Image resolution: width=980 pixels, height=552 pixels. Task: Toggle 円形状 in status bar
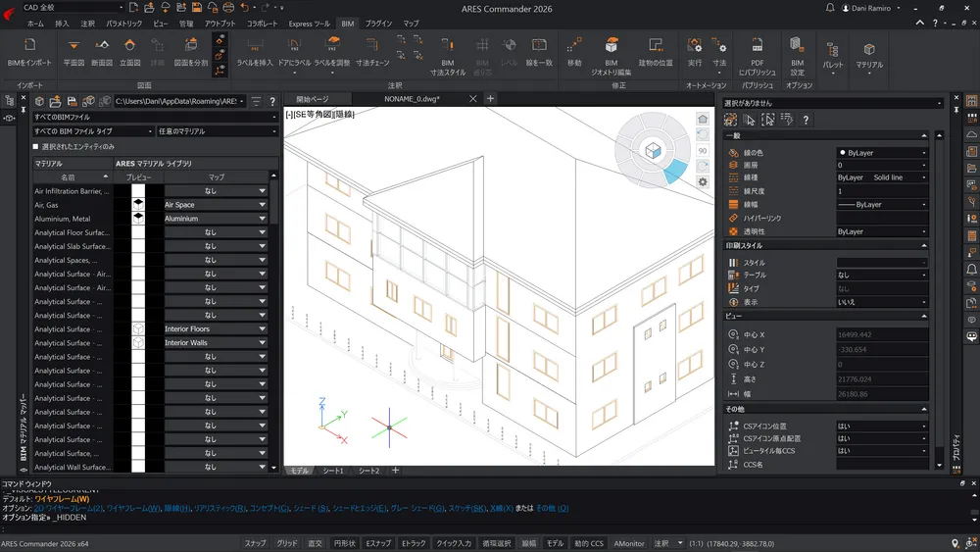pyautogui.click(x=344, y=543)
